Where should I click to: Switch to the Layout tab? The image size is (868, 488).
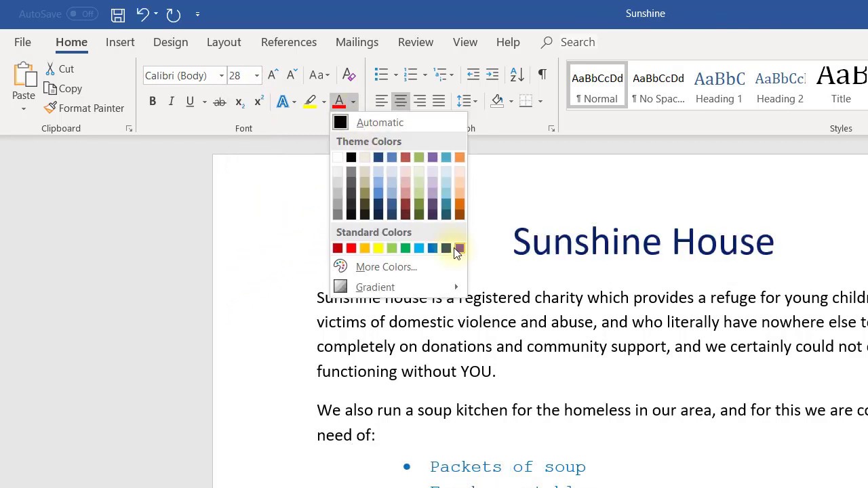click(224, 42)
